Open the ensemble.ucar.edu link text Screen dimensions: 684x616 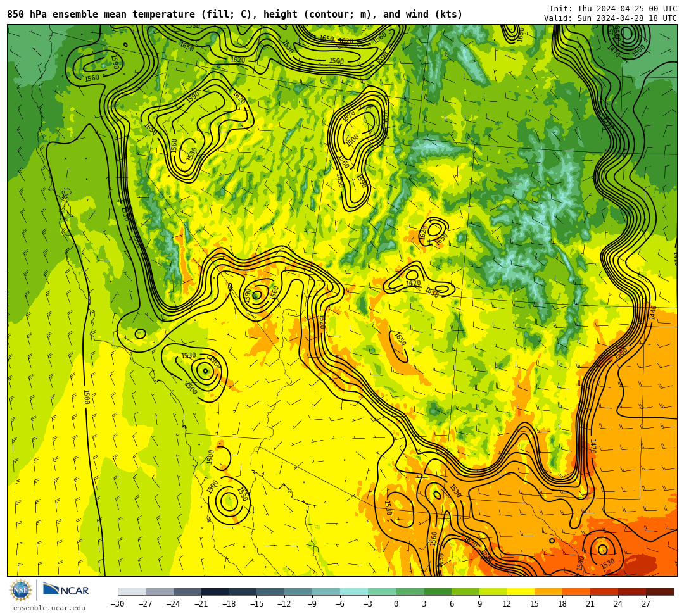click(x=49, y=608)
